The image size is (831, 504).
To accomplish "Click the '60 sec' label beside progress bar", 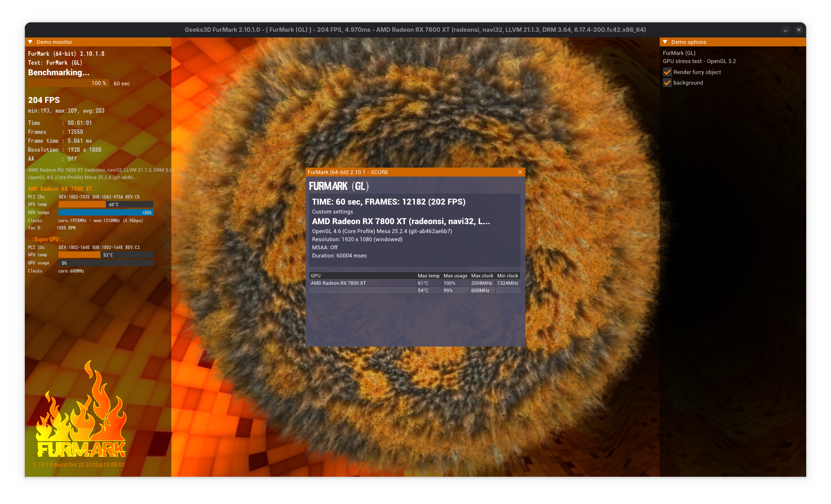I will [x=122, y=83].
